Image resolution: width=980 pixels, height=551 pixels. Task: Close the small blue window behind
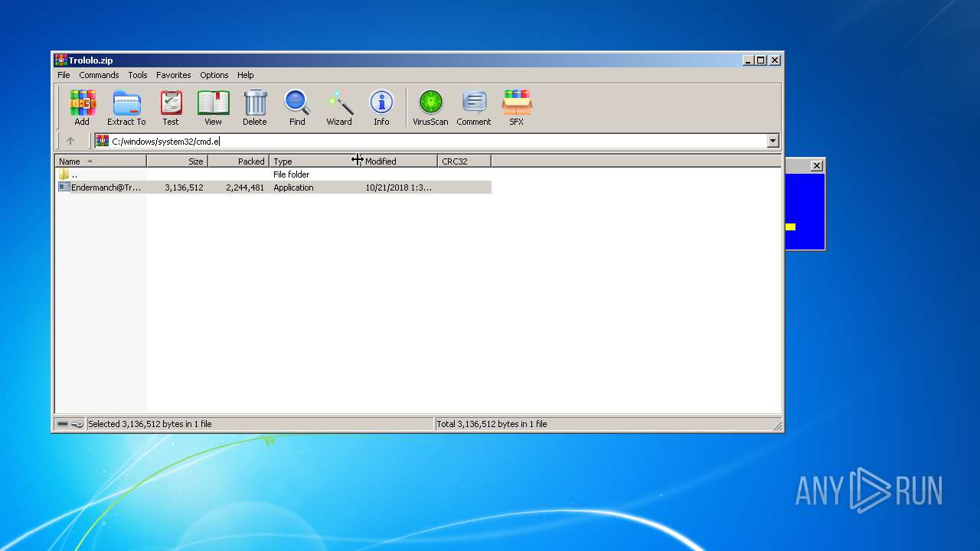click(817, 166)
